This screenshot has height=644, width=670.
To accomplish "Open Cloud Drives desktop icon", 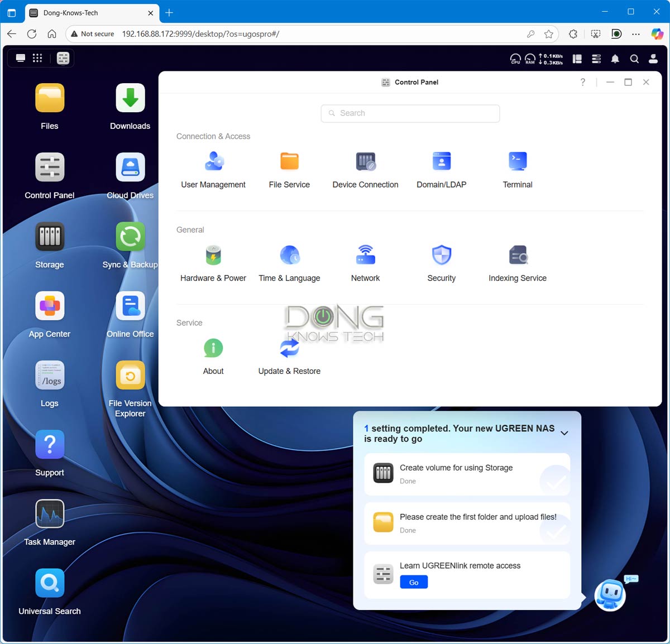I will click(130, 167).
